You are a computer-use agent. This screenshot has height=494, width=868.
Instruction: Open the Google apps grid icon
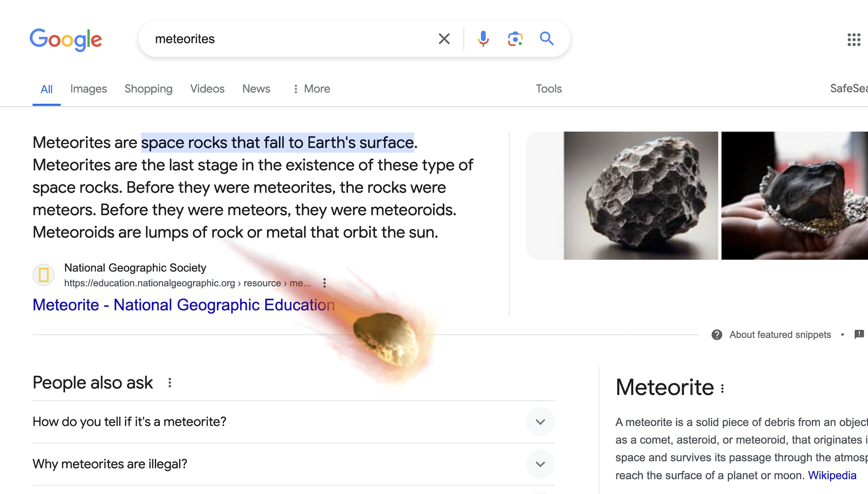click(854, 39)
